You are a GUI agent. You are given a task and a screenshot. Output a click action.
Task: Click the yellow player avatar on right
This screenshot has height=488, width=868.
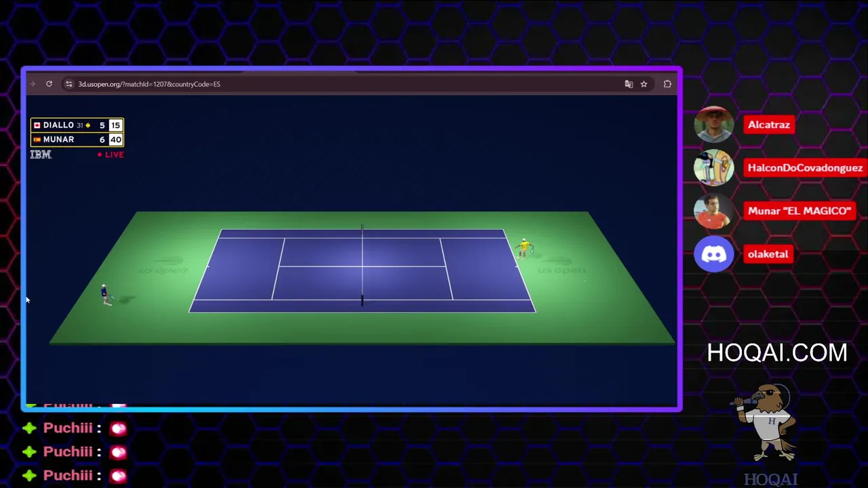tap(524, 248)
